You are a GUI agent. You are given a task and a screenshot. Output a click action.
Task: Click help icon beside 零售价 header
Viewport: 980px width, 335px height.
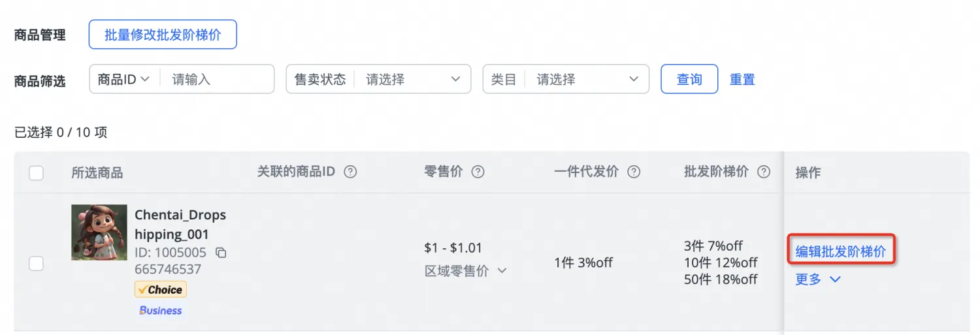(478, 172)
